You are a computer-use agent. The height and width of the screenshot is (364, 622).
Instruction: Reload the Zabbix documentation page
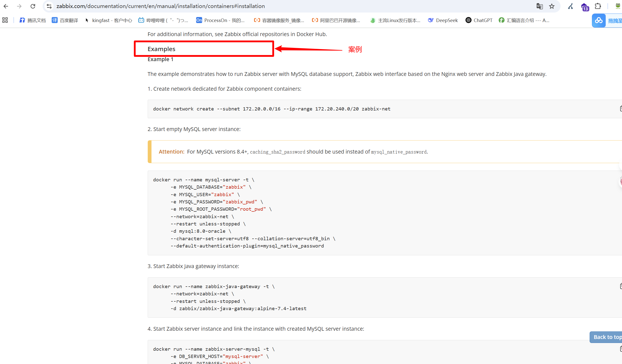[x=33, y=6]
